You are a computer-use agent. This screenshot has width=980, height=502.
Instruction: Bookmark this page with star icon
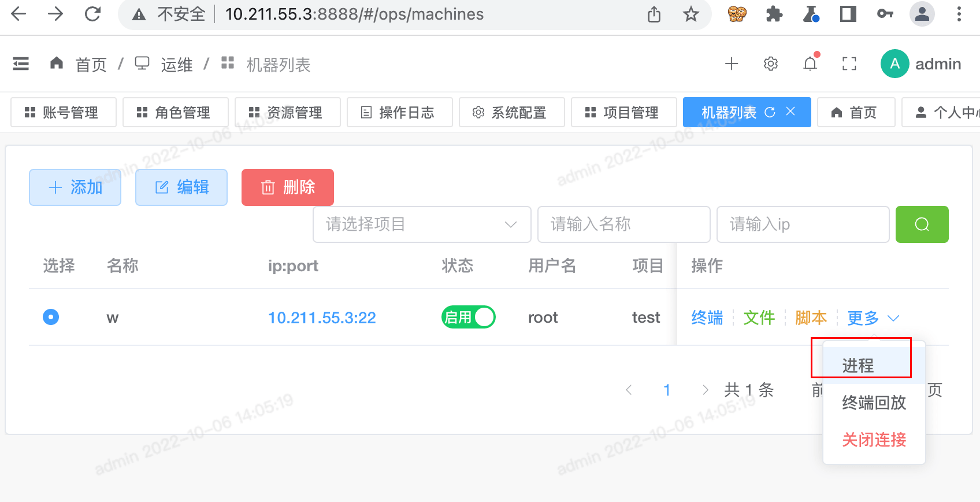tap(691, 14)
